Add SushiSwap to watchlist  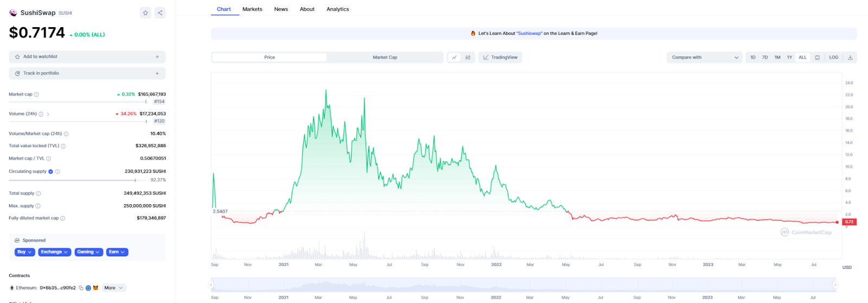click(x=87, y=57)
